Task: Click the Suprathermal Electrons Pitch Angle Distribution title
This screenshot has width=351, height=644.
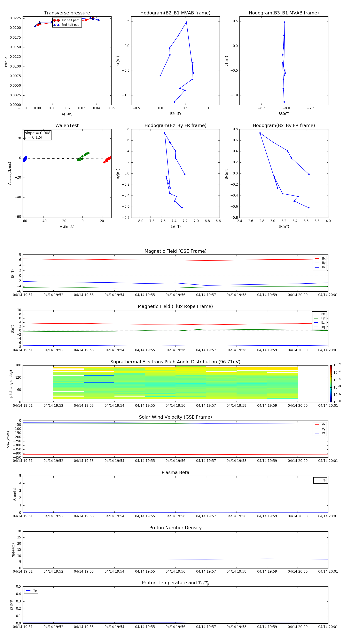Action: coord(175,362)
